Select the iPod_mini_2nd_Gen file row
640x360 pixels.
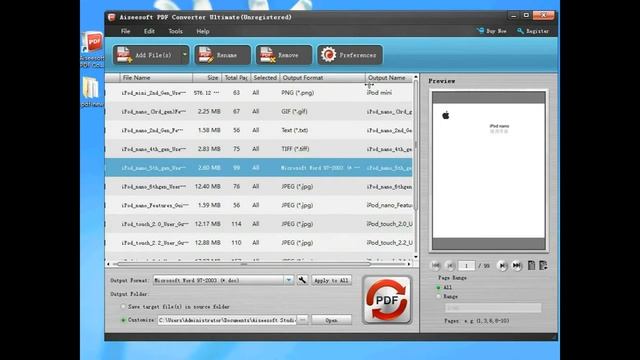click(259, 93)
